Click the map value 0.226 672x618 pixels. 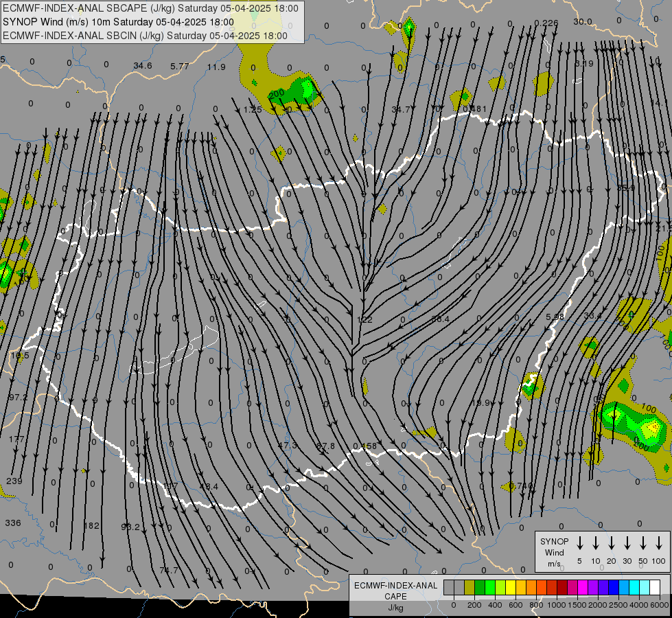(546, 23)
